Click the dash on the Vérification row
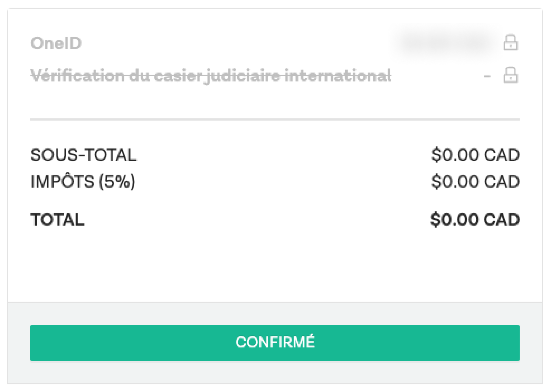 487,76
